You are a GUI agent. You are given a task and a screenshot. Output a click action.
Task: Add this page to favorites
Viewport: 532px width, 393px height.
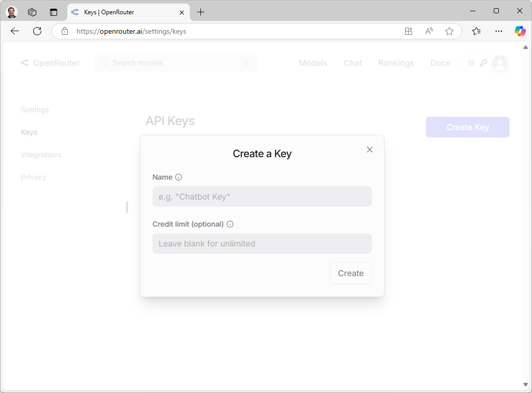click(x=449, y=31)
